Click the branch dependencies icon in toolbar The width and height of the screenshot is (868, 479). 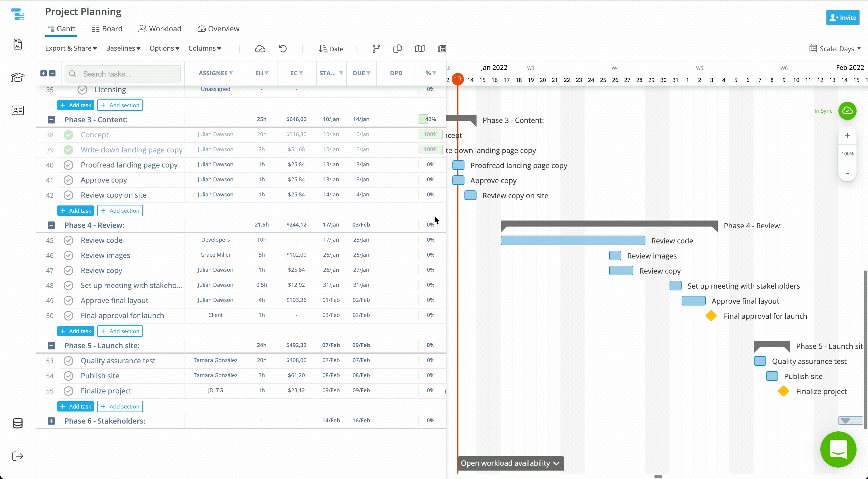click(376, 49)
